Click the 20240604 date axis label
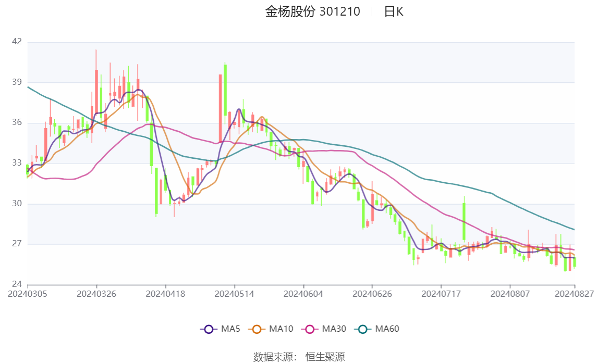 click(303, 294)
